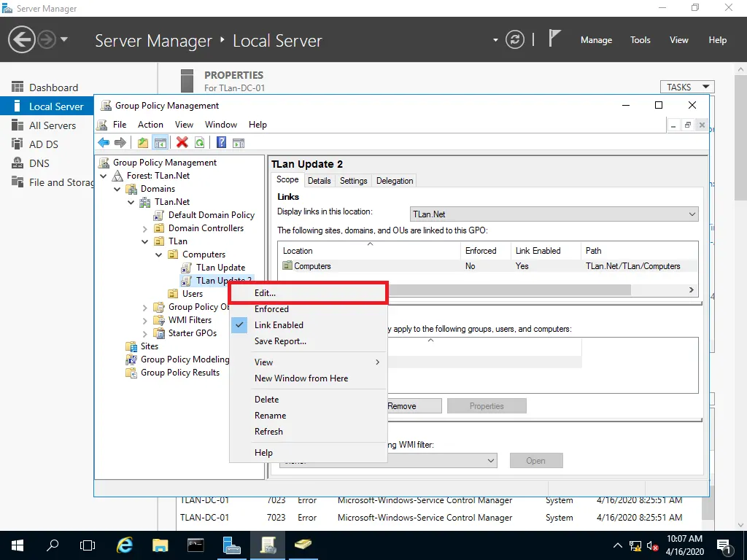Toggle the Show/Hide Action Pane icon
Viewport: 747px width, 560px height.
tap(239, 142)
